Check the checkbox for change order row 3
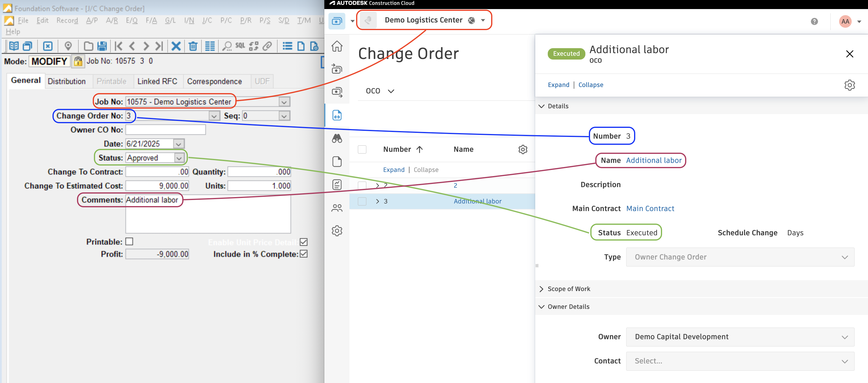 [362, 201]
